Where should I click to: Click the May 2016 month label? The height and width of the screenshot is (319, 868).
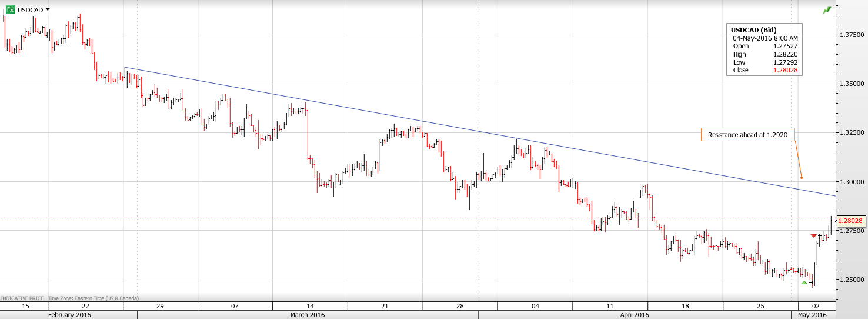point(812,315)
